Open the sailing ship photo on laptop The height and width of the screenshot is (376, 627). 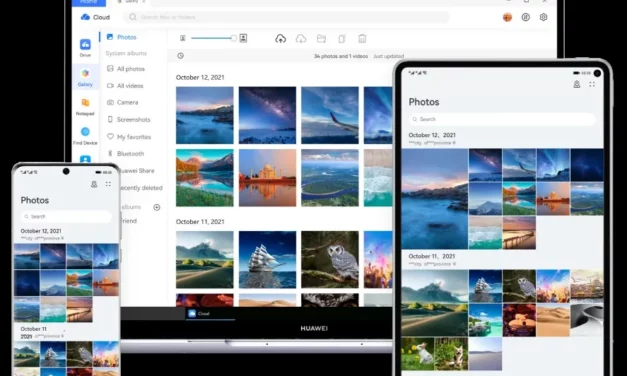pyautogui.click(x=268, y=260)
